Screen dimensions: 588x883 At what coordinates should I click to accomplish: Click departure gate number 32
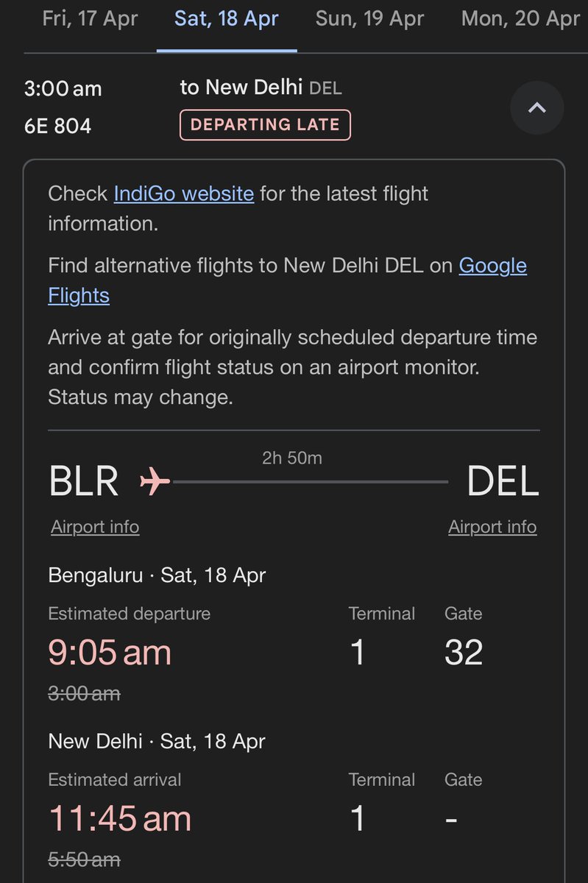[x=464, y=653]
